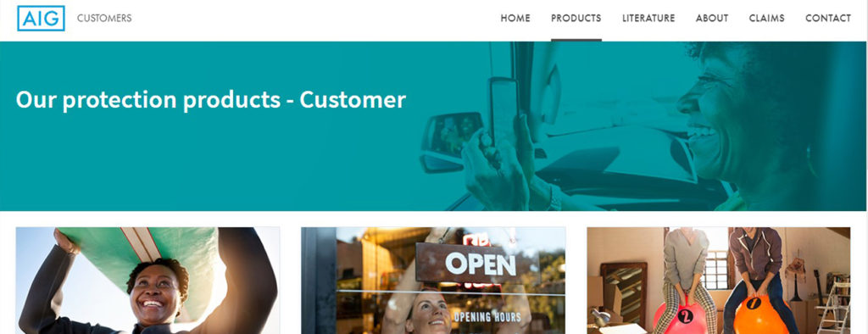Open the CLAIMS page
Screen dimensions: 868x334
pyautogui.click(x=766, y=19)
